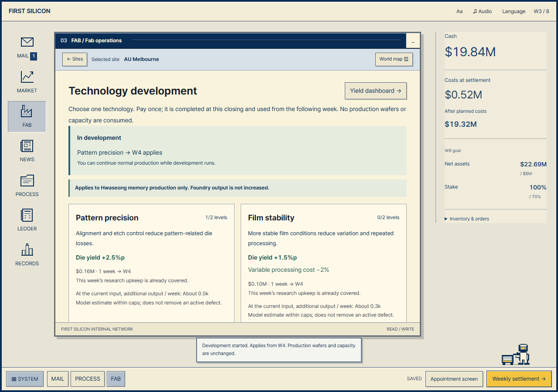Screen dimensions: 558x392
Task: Minimize the Fab operations window
Action: 413,41
